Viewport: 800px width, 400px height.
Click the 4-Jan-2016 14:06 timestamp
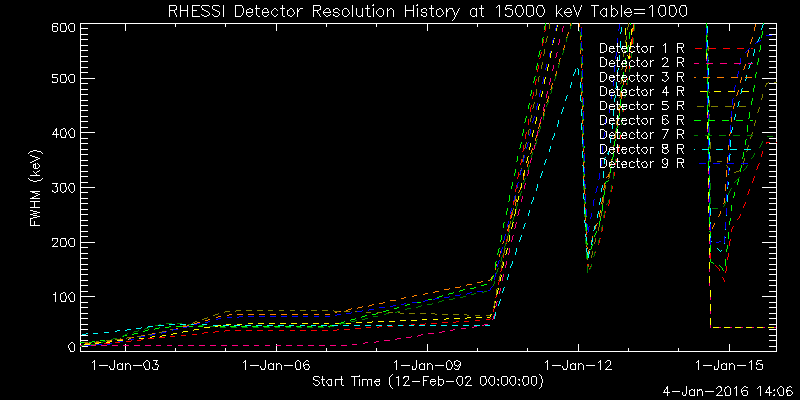click(727, 391)
